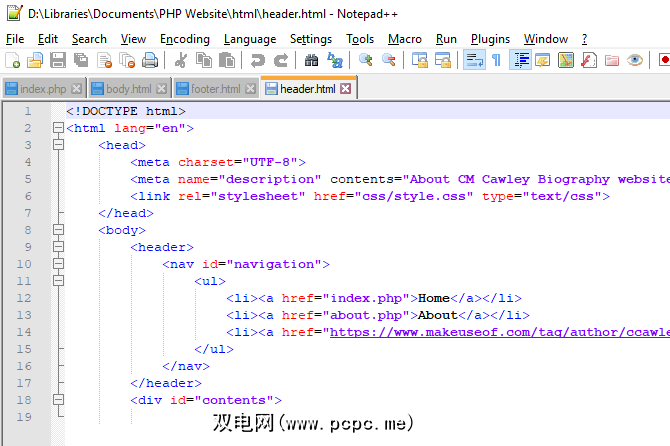This screenshot has width=670, height=446.
Task: Toggle the indent guide display
Action: point(520,60)
